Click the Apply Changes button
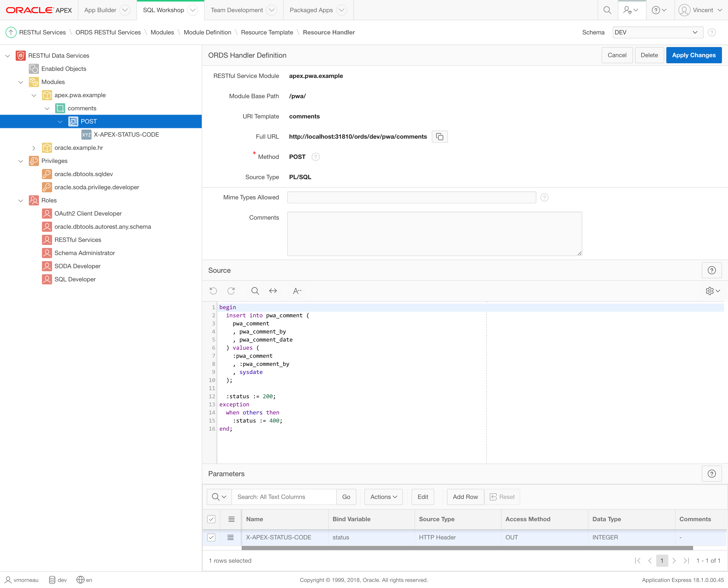The image size is (728, 588). (693, 55)
